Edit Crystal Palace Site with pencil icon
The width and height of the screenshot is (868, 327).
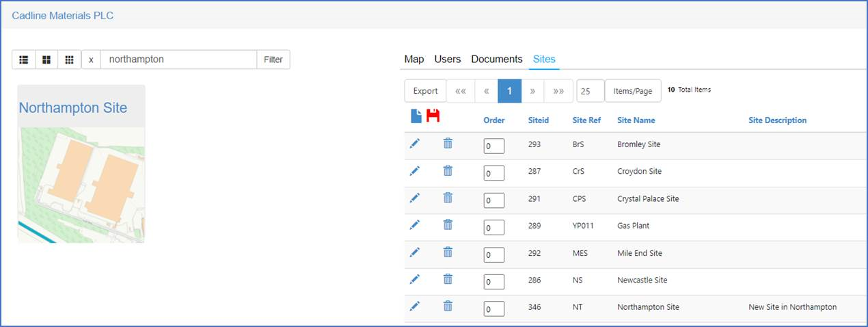[414, 198]
